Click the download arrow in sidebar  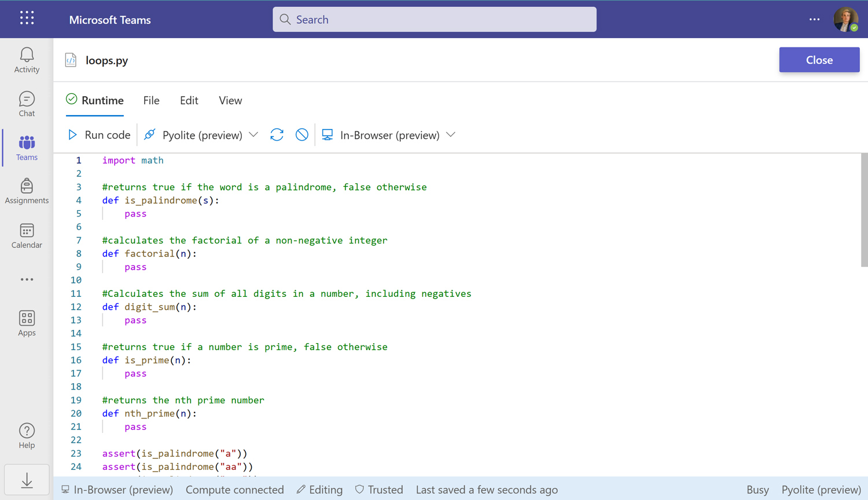[x=27, y=480]
